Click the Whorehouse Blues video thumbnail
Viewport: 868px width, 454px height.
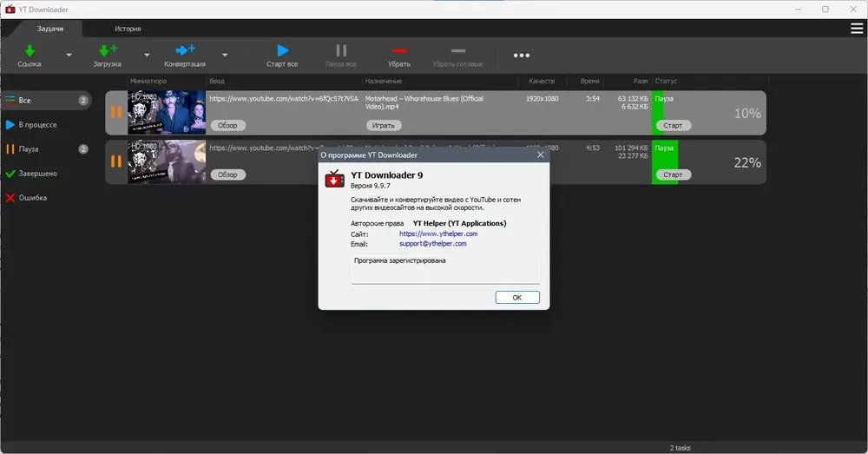167,113
